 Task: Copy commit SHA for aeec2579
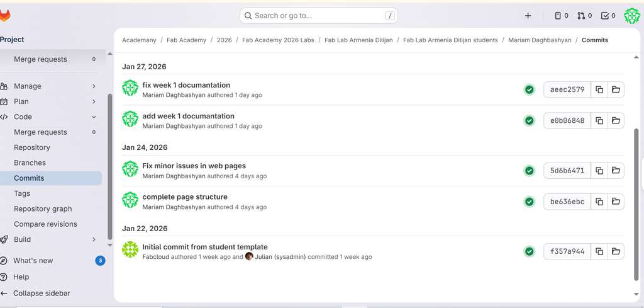[x=599, y=89]
